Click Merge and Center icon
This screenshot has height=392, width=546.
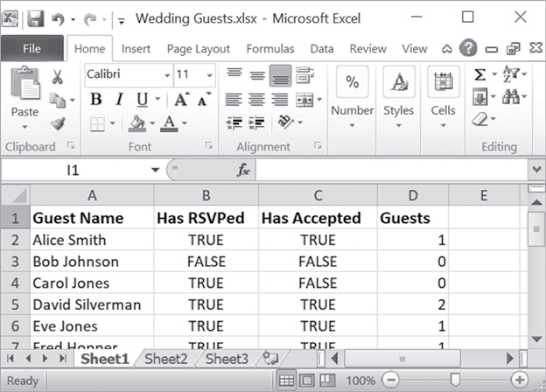pos(304,100)
